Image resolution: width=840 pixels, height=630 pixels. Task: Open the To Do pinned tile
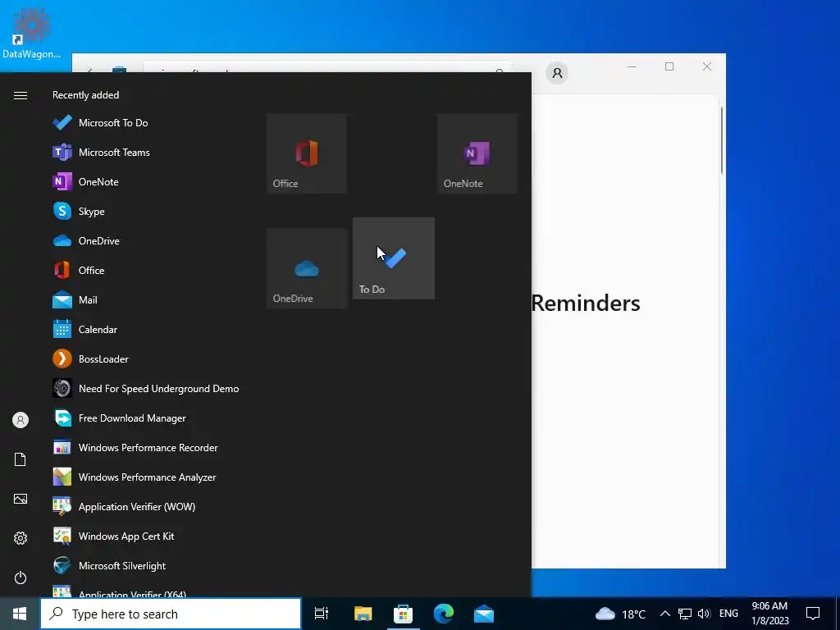click(394, 258)
